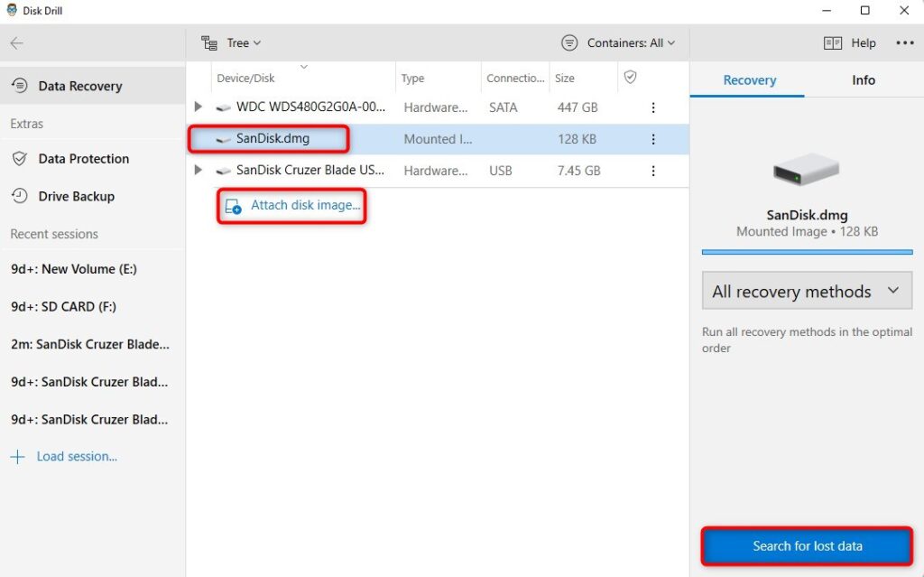Click the Search for lost data button

pyautogui.click(x=806, y=546)
